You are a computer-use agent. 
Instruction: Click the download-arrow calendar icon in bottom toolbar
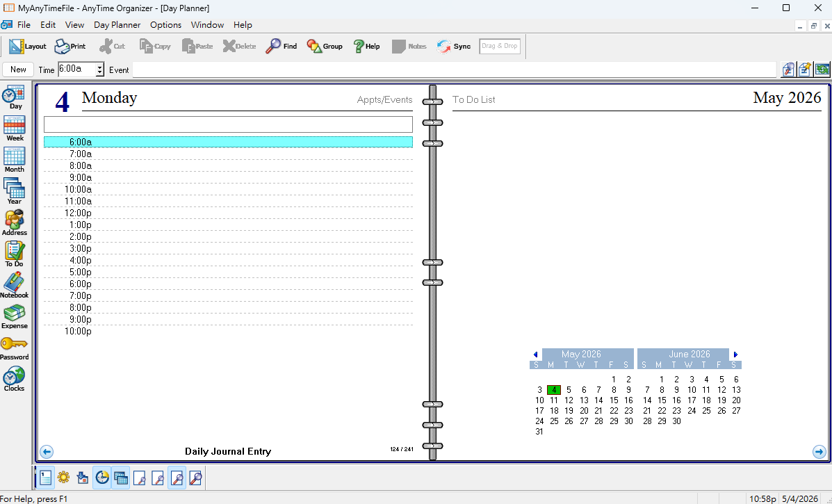tap(82, 478)
